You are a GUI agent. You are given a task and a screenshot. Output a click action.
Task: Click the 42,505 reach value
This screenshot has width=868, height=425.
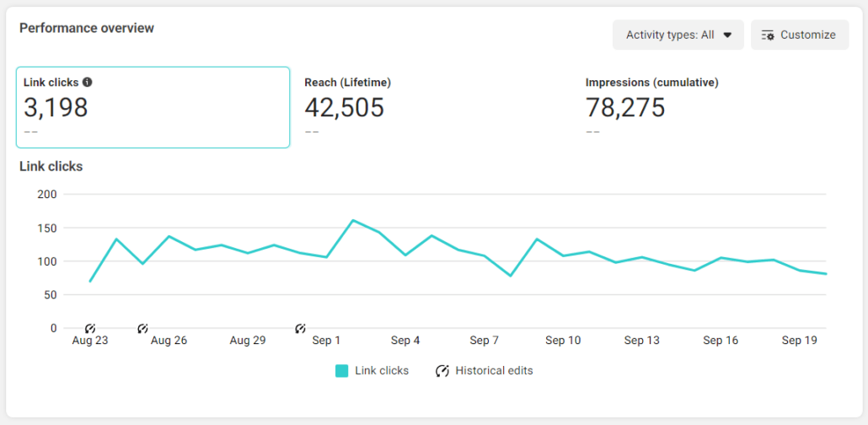(x=344, y=108)
